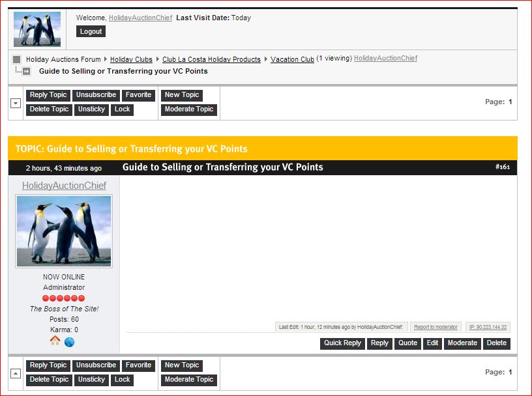Image resolution: width=532 pixels, height=396 pixels.
Task: Jump down using the top arrow button
Action: (x=16, y=103)
